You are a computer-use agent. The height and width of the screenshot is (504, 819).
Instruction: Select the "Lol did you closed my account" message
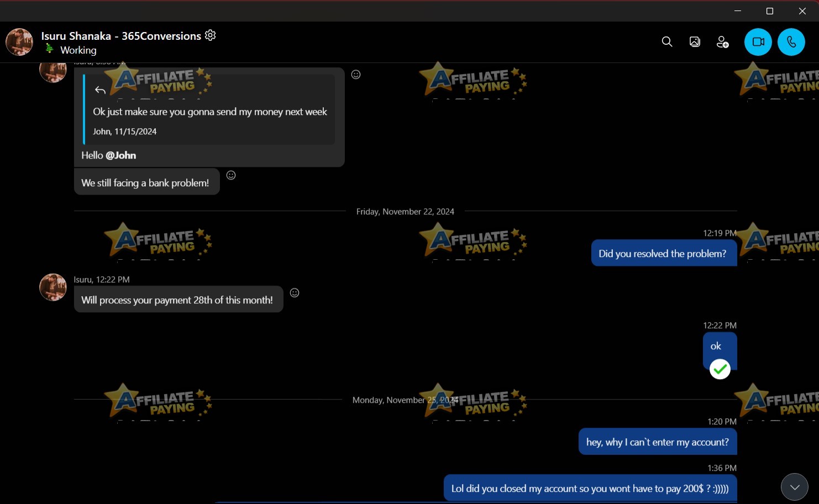pos(590,488)
